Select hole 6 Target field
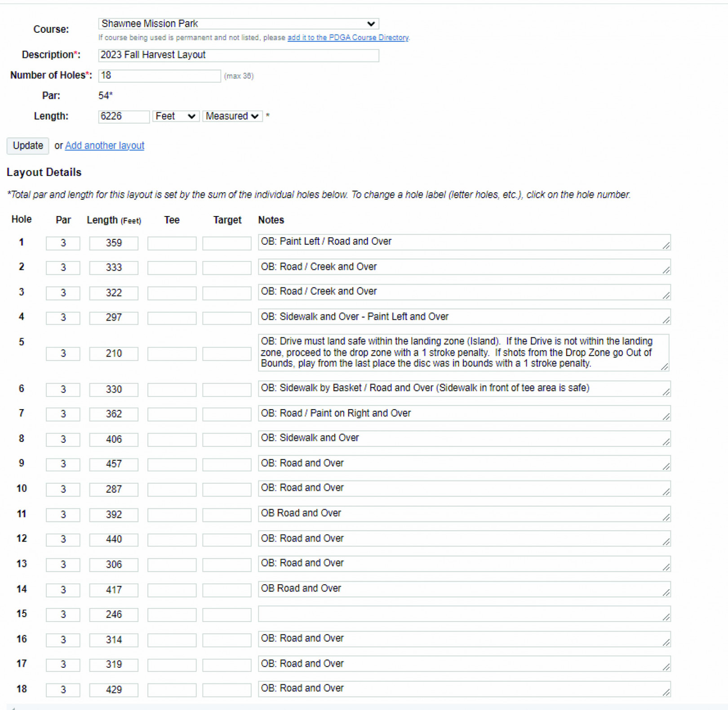 pos(226,389)
